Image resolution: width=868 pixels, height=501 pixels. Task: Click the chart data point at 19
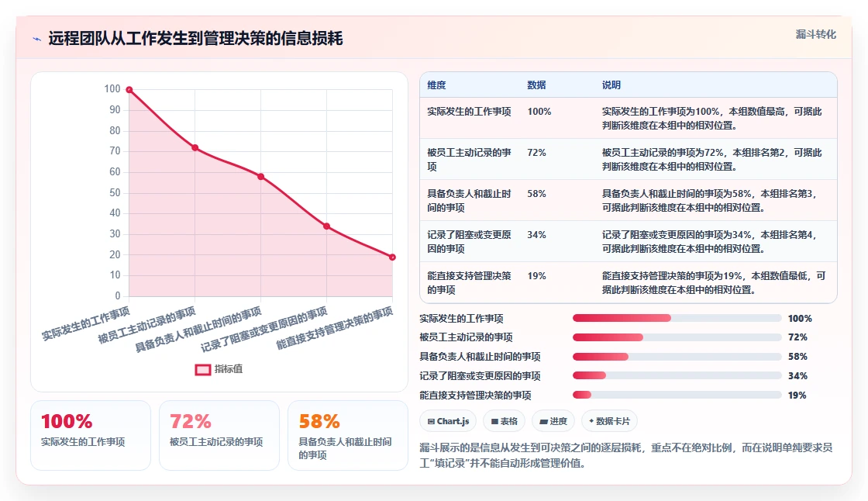click(392, 257)
